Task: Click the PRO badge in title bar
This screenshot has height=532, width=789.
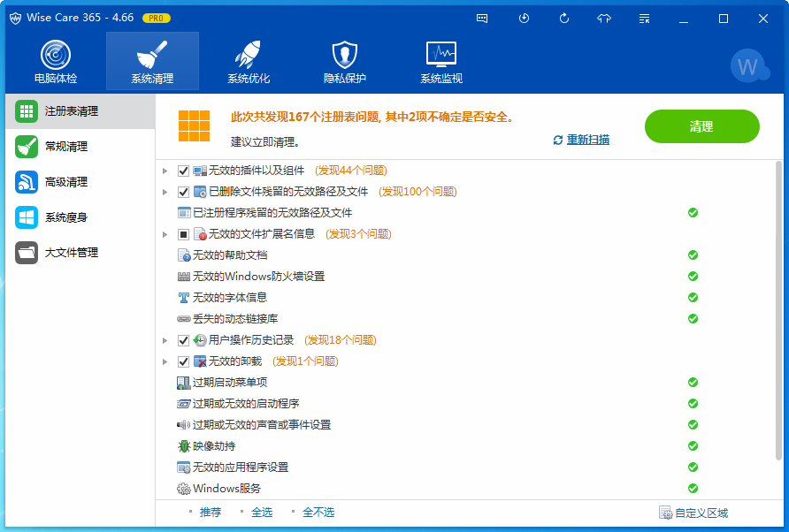Action: (x=157, y=18)
